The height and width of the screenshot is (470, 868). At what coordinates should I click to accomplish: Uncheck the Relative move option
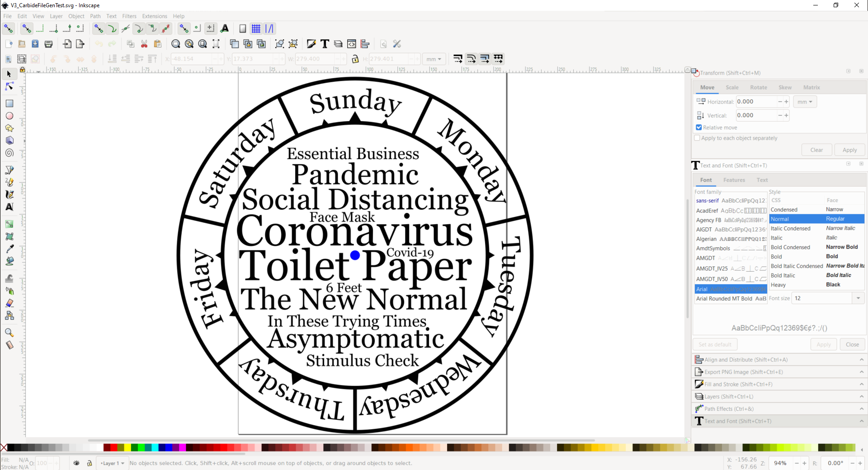[x=698, y=127]
